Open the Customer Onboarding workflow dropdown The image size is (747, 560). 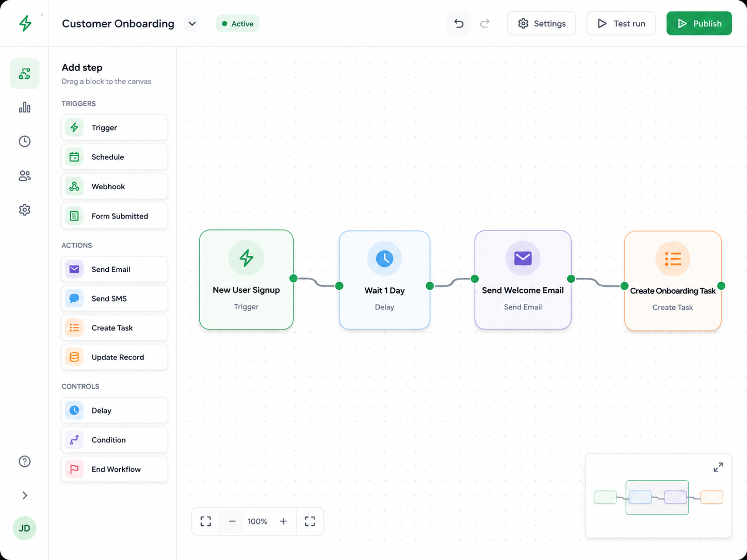click(x=192, y=24)
